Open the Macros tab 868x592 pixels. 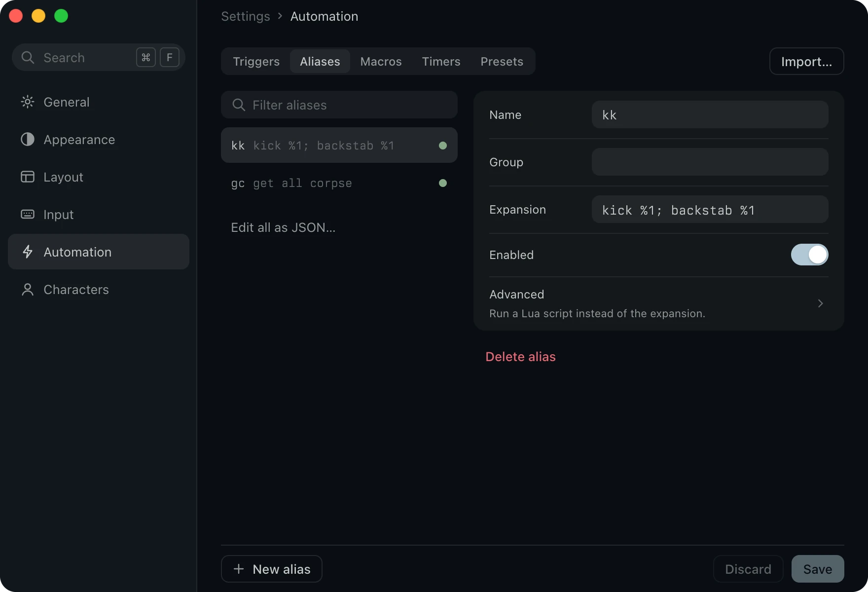[381, 62]
